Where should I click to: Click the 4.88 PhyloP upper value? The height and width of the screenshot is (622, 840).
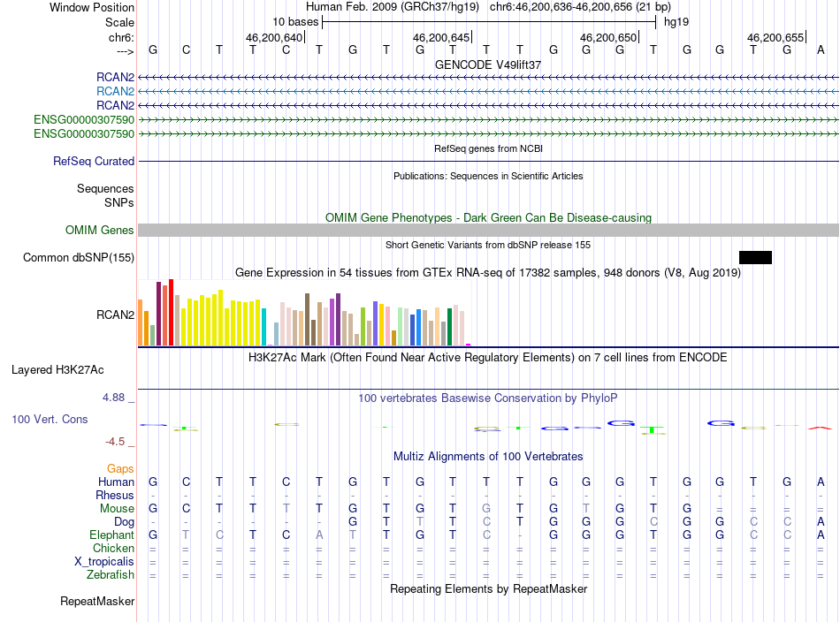[x=113, y=398]
